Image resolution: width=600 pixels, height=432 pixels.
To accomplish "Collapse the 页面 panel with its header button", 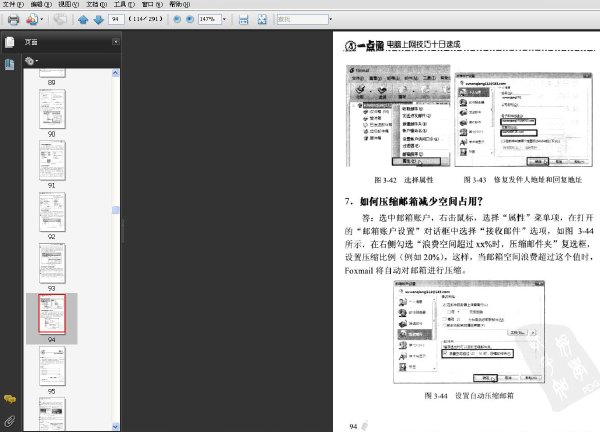I will tap(116, 41).
